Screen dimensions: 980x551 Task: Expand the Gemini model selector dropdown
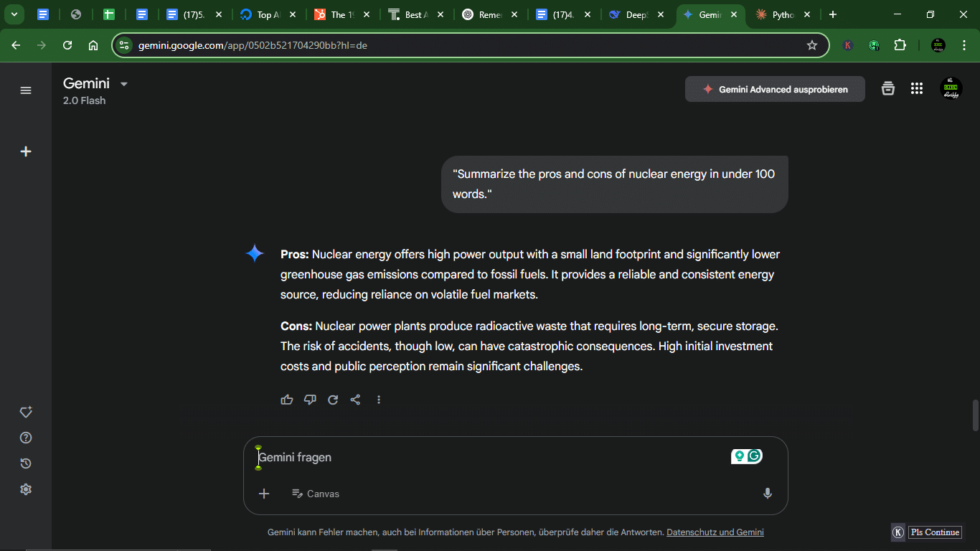[123, 84]
